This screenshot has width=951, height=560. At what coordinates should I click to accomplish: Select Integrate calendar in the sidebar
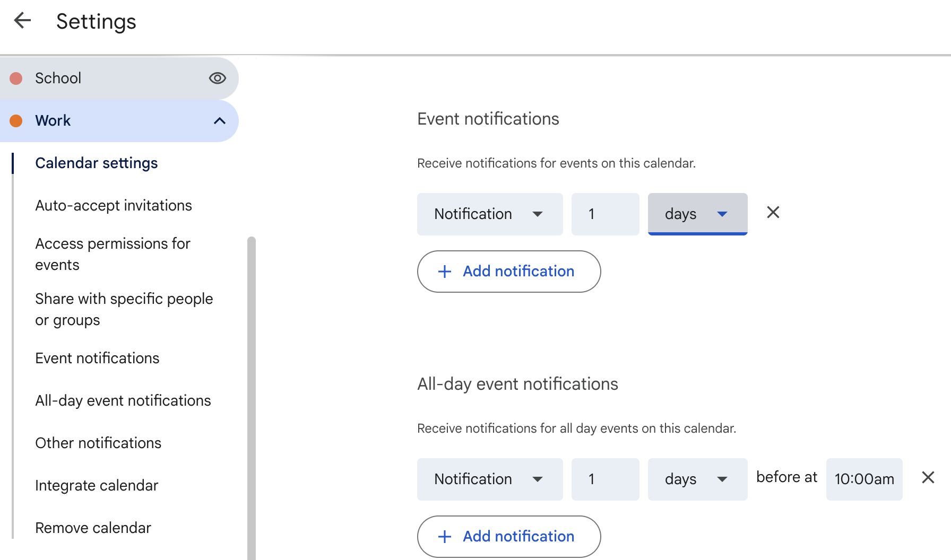97,486
